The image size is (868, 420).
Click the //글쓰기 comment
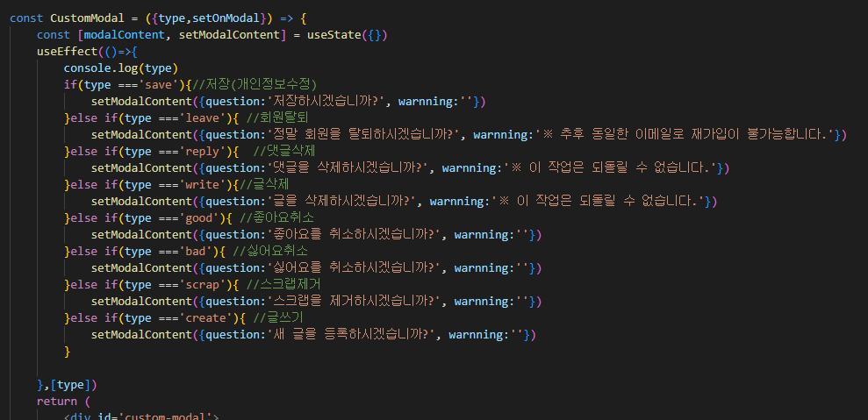[x=278, y=317]
